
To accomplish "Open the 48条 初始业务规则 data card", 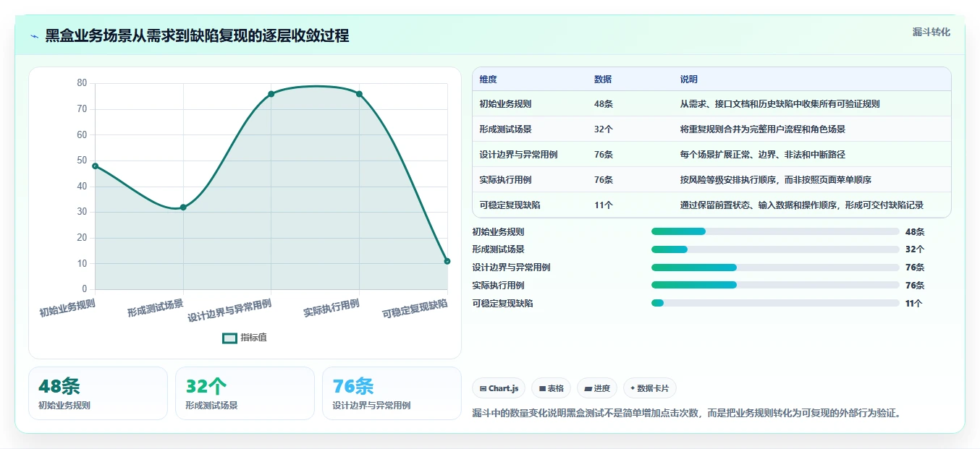I will [x=98, y=393].
